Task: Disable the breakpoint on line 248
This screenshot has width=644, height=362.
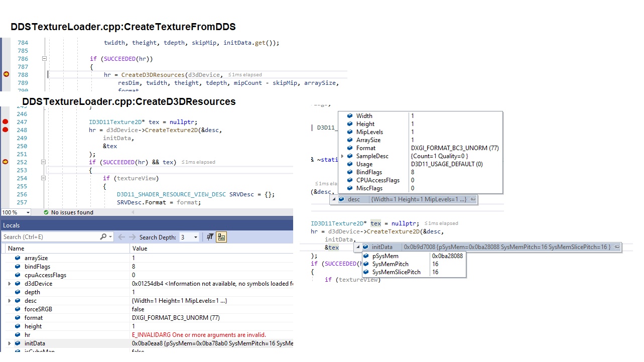Action: (5, 130)
